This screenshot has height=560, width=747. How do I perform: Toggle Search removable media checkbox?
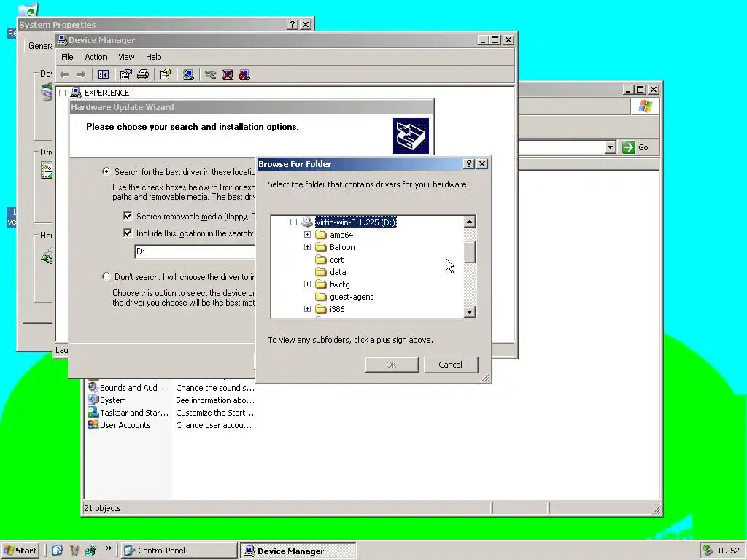tap(128, 216)
